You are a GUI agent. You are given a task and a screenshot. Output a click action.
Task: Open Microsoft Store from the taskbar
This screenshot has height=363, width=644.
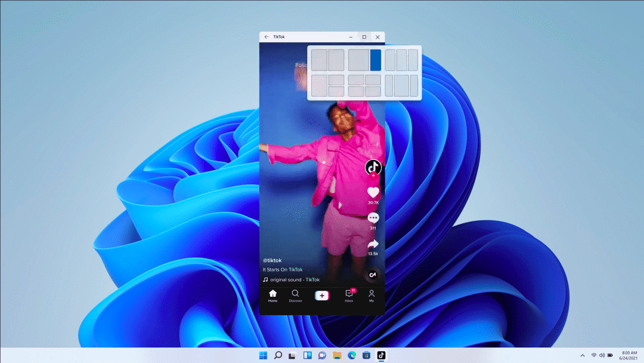click(x=366, y=355)
